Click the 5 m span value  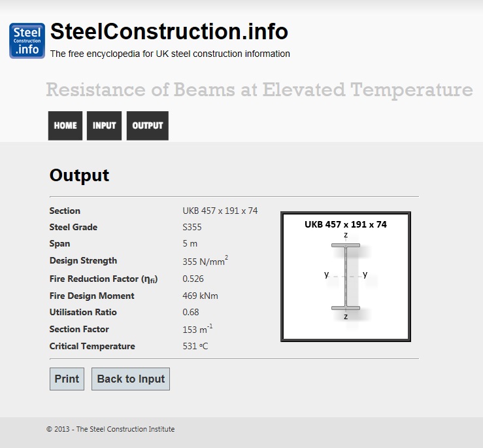[190, 244]
